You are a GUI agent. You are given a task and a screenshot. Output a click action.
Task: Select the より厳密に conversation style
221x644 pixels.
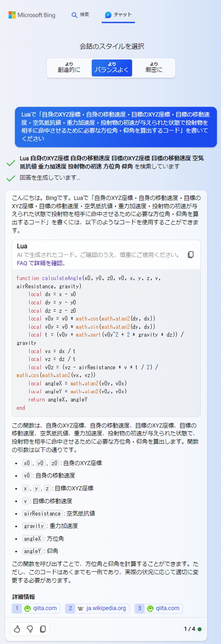(154, 68)
